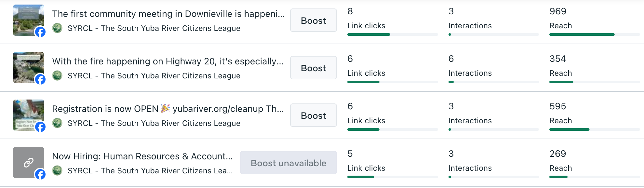Image resolution: width=644 pixels, height=188 pixels.
Task: Click the 969 Reach progress bar
Action: coord(594,34)
